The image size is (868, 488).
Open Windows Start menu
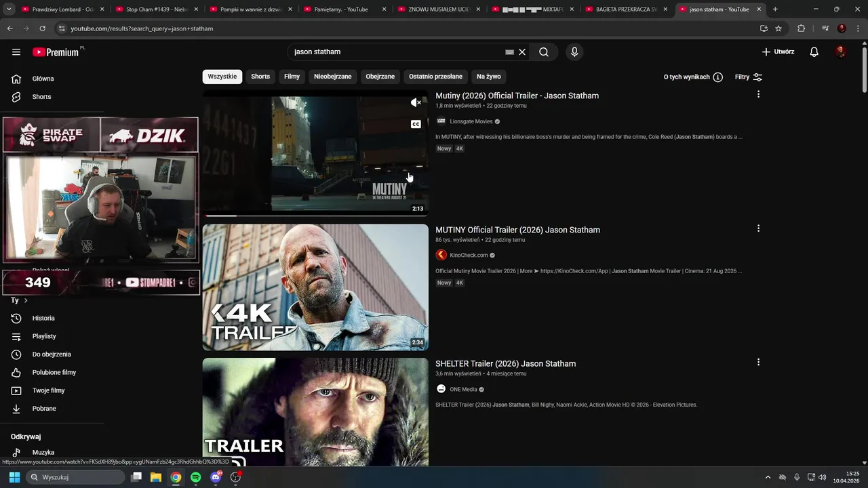pos(14,477)
